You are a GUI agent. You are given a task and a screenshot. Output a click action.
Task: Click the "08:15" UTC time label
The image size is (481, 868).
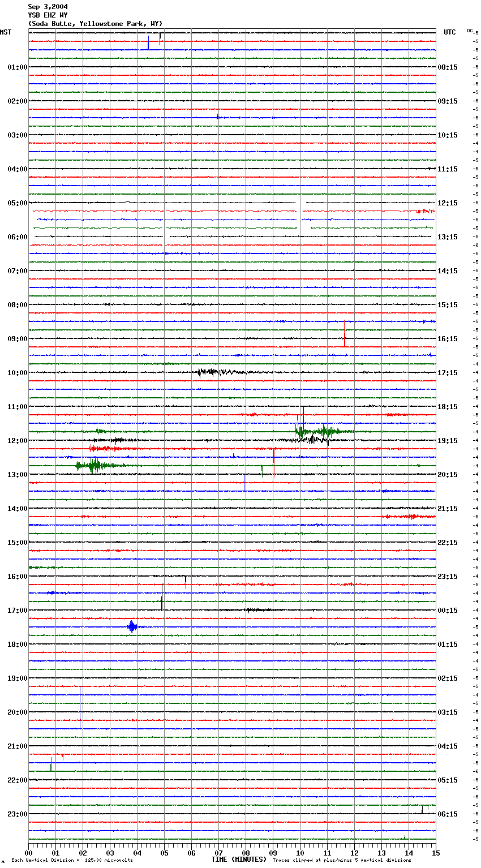point(448,67)
